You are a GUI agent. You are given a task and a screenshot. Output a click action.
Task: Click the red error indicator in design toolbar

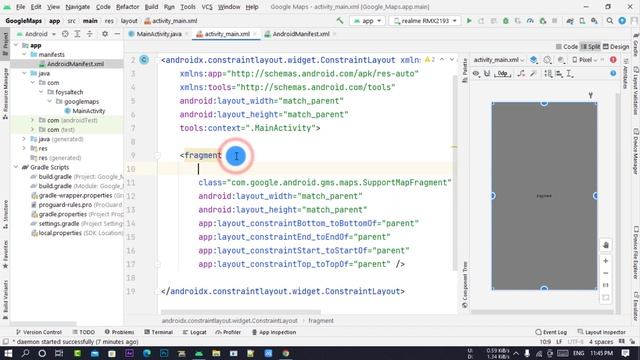(613, 60)
